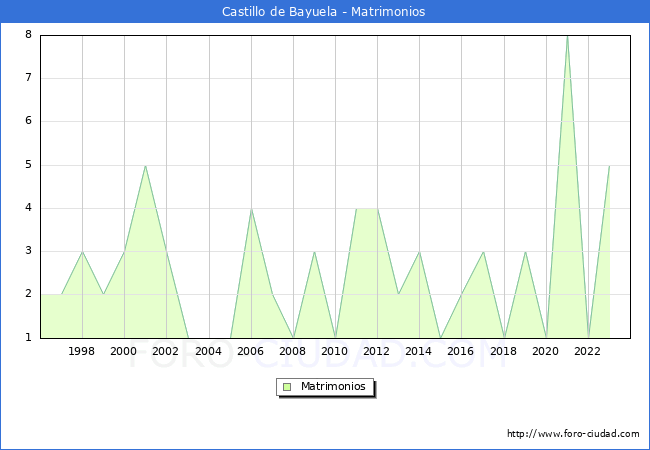Click the 1998 x-axis label
Image resolution: width=650 pixels, height=450 pixels.
click(81, 351)
